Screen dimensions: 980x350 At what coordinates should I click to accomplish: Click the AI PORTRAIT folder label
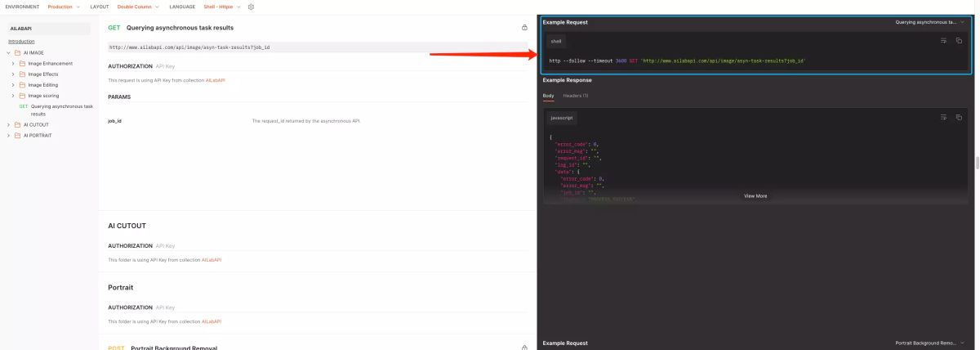point(38,135)
